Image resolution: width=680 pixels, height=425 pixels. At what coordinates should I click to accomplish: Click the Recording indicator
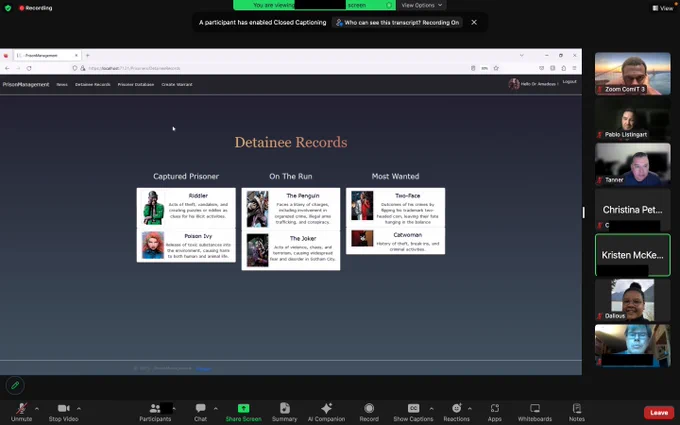coord(36,8)
